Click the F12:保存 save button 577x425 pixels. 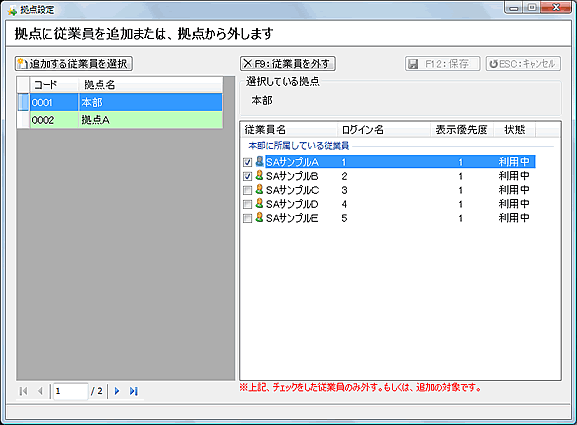pyautogui.click(x=443, y=64)
